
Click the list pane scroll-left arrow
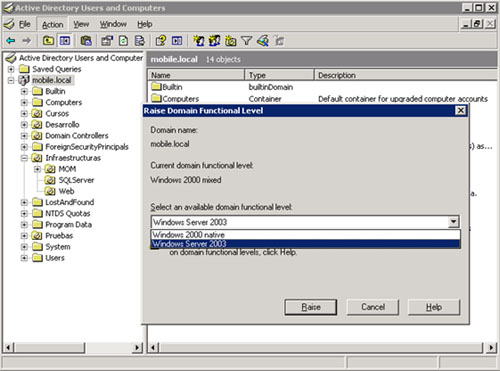(153, 348)
